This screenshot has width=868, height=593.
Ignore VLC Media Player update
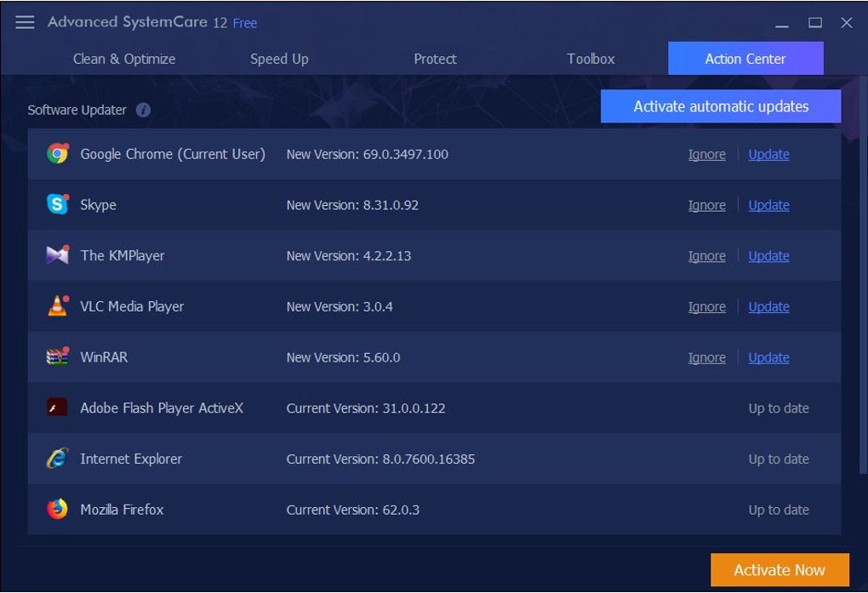point(707,307)
